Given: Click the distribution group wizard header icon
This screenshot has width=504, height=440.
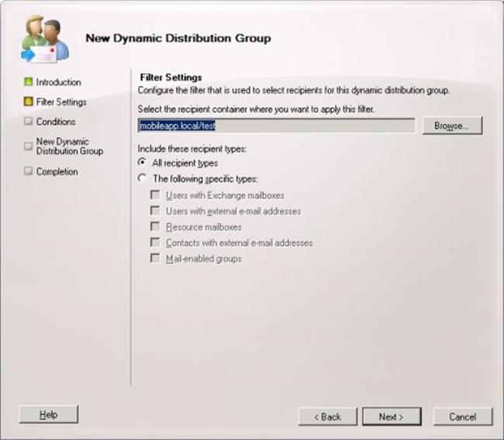Looking at the screenshot, I should pos(45,39).
